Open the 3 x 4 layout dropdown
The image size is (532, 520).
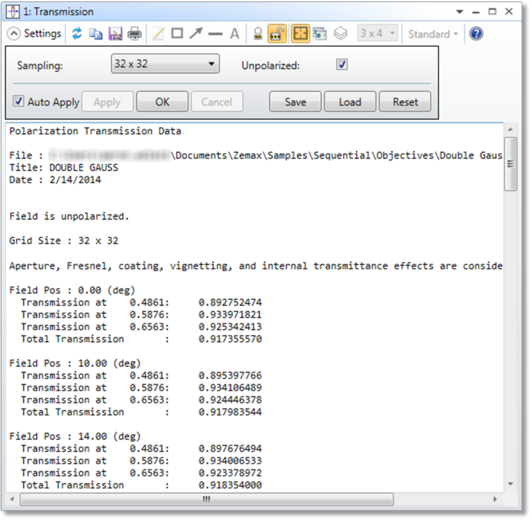click(377, 33)
